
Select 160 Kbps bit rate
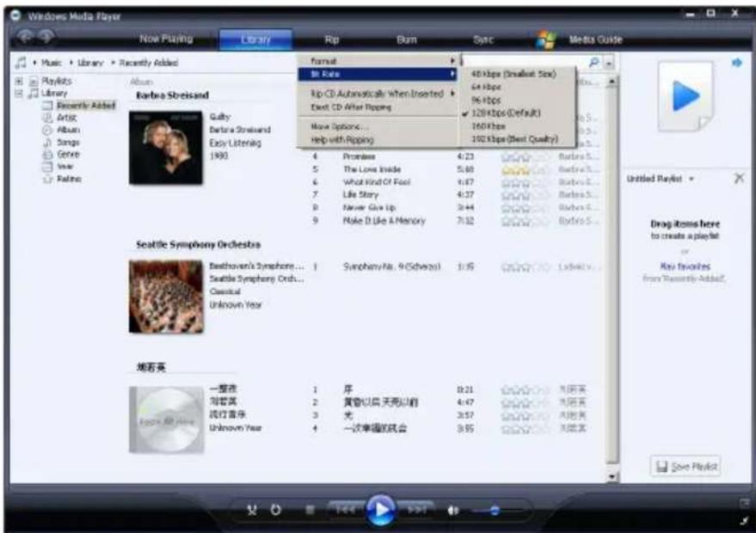(x=517, y=126)
